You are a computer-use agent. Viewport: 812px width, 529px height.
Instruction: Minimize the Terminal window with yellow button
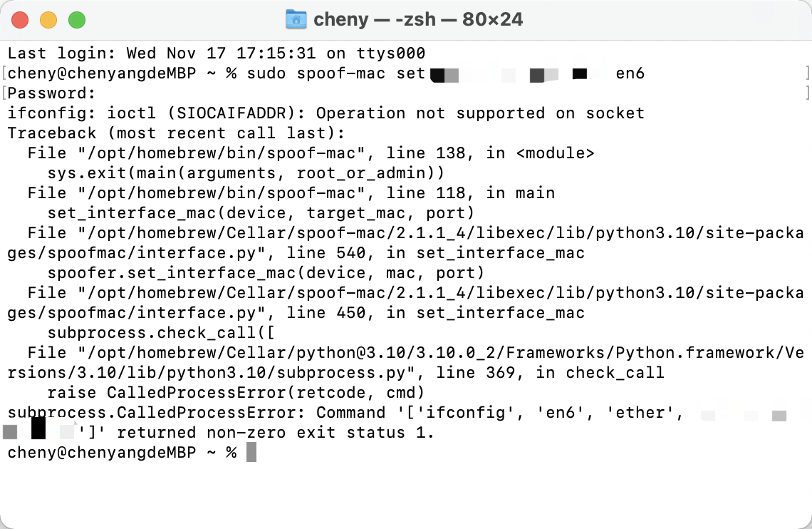(48, 20)
